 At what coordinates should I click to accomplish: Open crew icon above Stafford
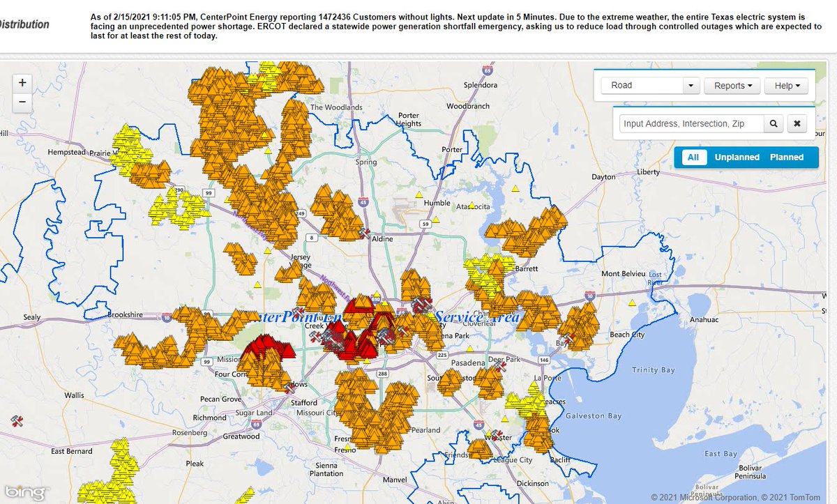289,388
